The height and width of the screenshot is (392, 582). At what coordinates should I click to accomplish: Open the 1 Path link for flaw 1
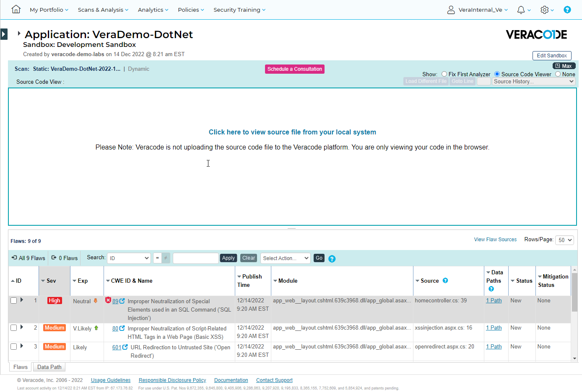(x=494, y=300)
